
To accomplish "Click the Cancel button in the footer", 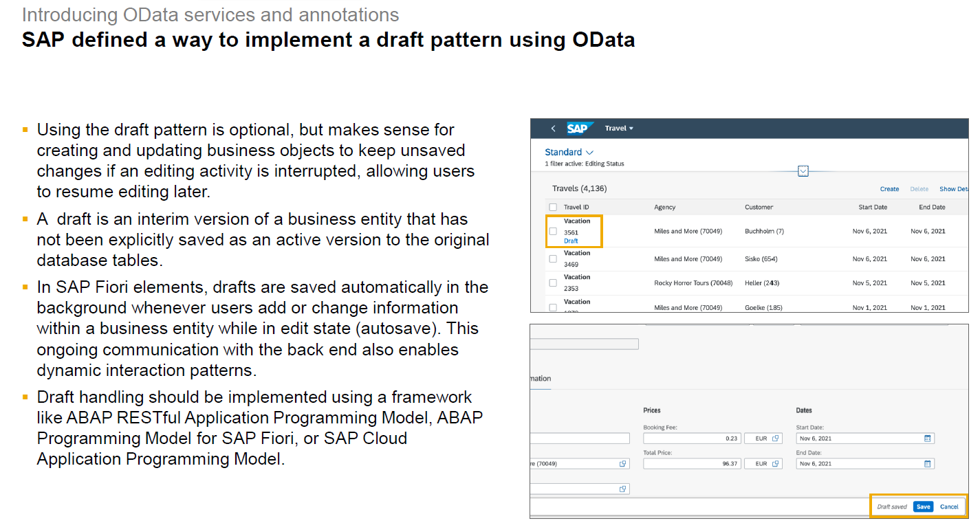I will (x=949, y=507).
